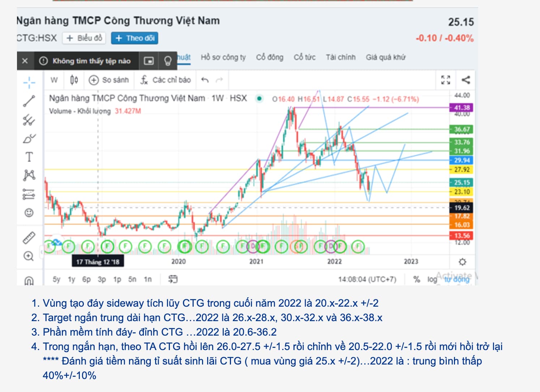Image resolution: width=540 pixels, height=392 pixels.
Task: Open chart settings gear
Action: [462, 261]
